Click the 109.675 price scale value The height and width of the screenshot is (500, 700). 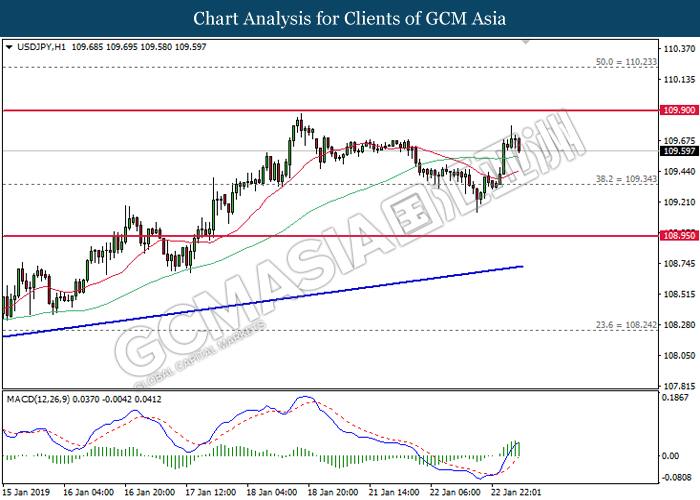point(679,141)
